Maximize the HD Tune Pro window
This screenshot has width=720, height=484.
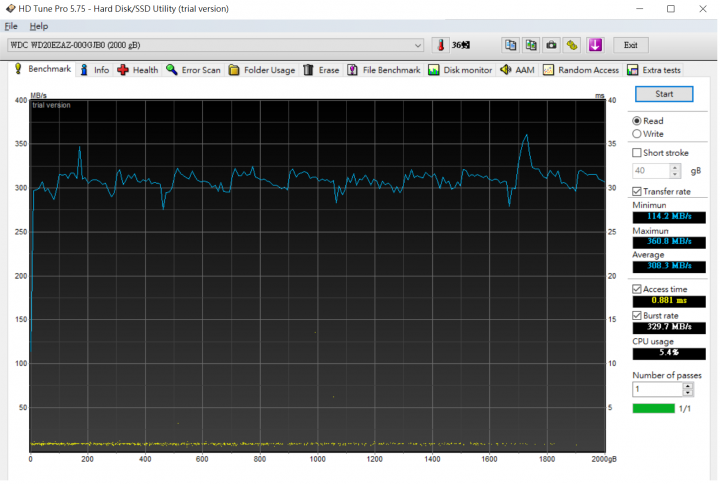tap(672, 9)
